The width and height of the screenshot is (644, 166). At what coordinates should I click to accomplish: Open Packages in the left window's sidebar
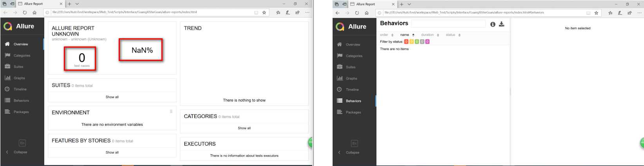pos(22,112)
